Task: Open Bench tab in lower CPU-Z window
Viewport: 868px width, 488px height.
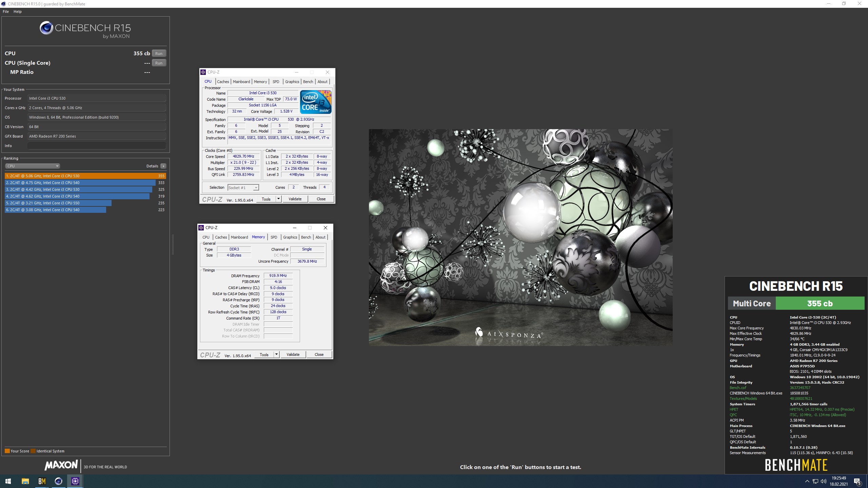Action: (x=306, y=237)
